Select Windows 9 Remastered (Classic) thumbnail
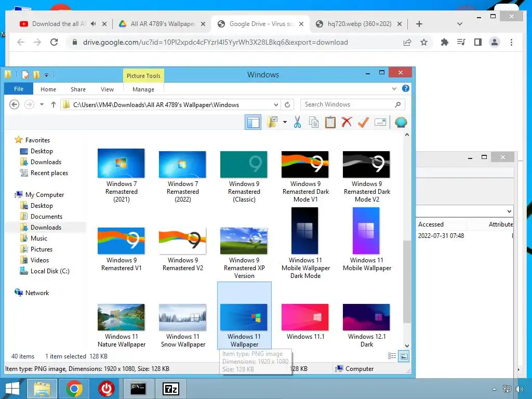532x399 pixels. [x=244, y=165]
